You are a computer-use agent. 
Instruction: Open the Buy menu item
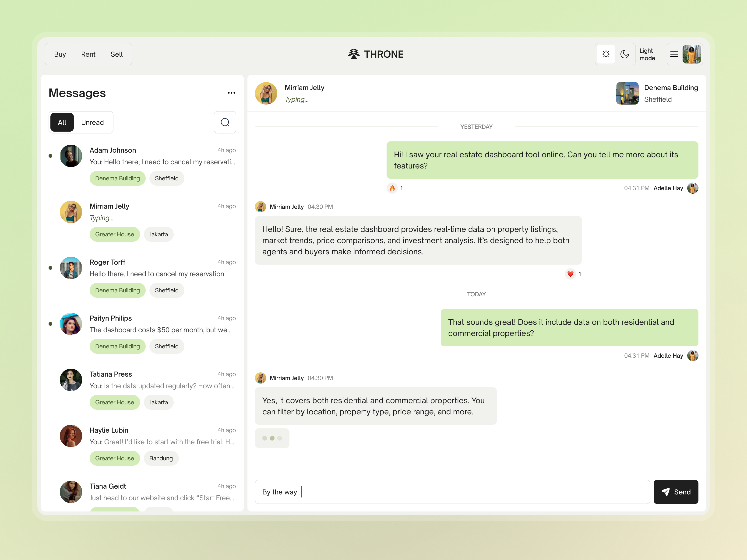tap(60, 54)
